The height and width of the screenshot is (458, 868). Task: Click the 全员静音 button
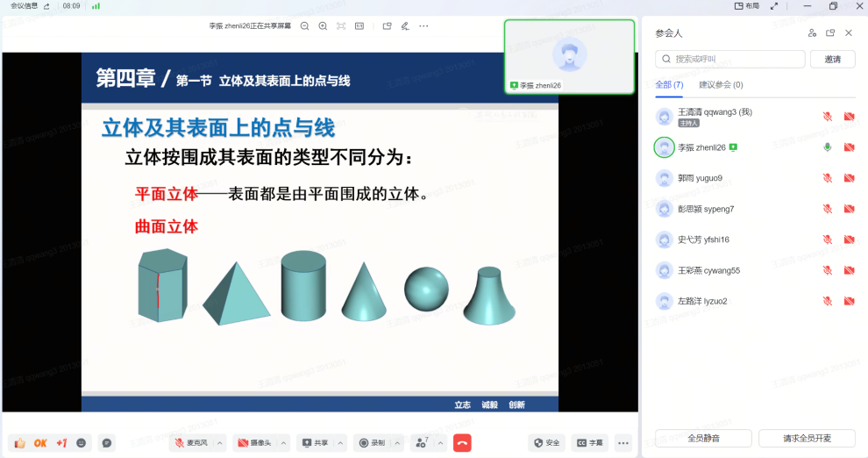pyautogui.click(x=703, y=438)
